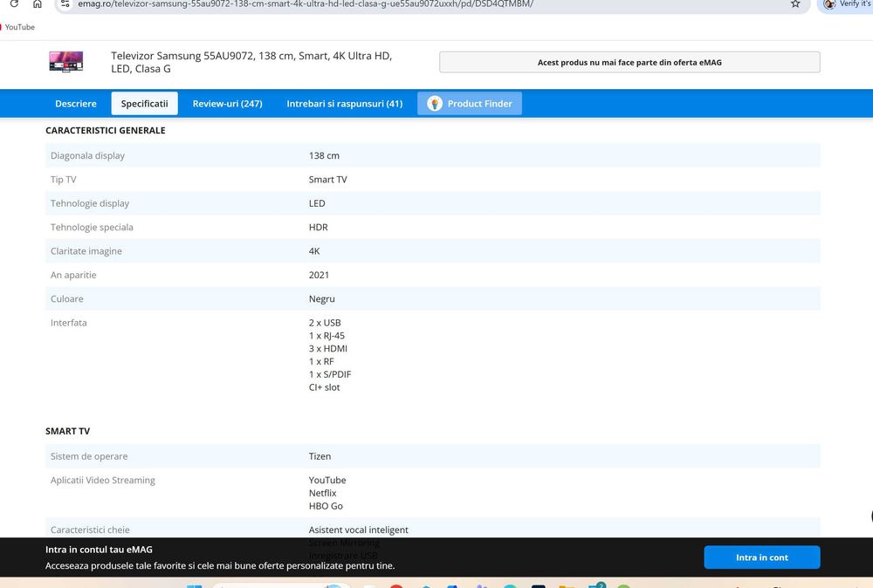
Task: Select the 2 x USB interface entry
Action: (x=325, y=323)
